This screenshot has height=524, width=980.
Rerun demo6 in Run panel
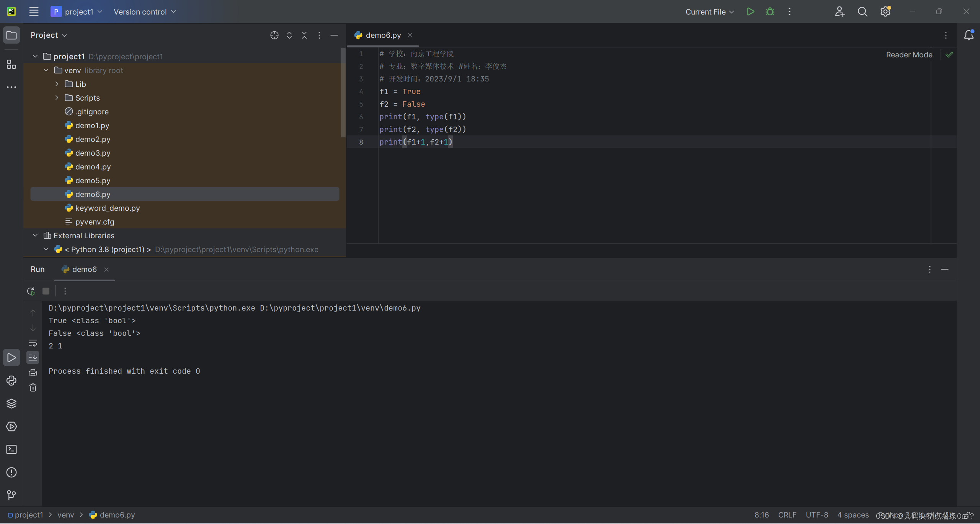pyautogui.click(x=31, y=291)
